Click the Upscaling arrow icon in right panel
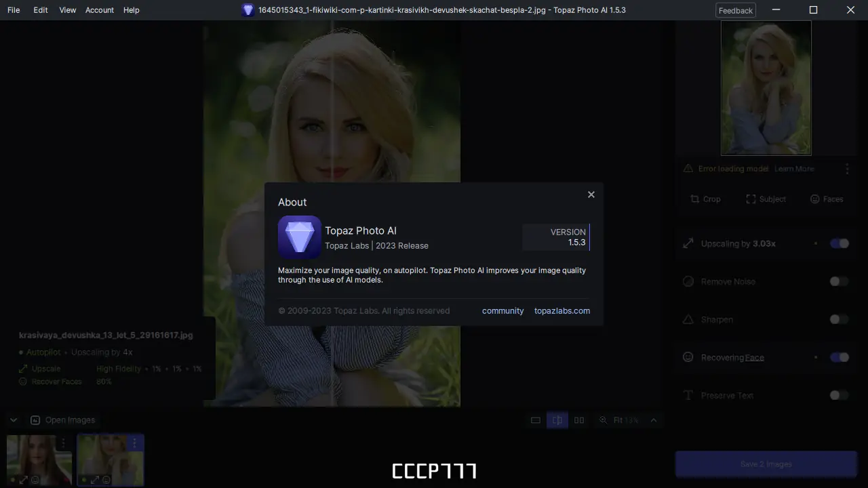The image size is (868, 488). pyautogui.click(x=688, y=243)
